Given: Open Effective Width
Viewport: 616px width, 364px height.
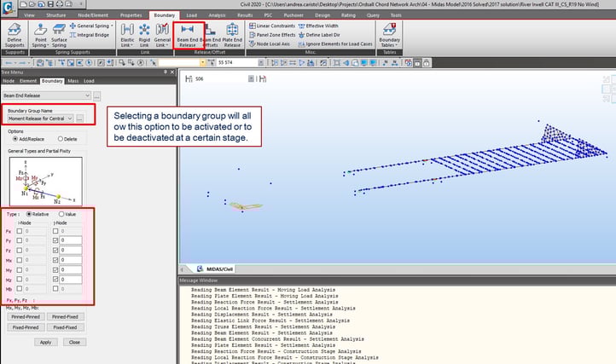Looking at the screenshot, I should (x=318, y=26).
